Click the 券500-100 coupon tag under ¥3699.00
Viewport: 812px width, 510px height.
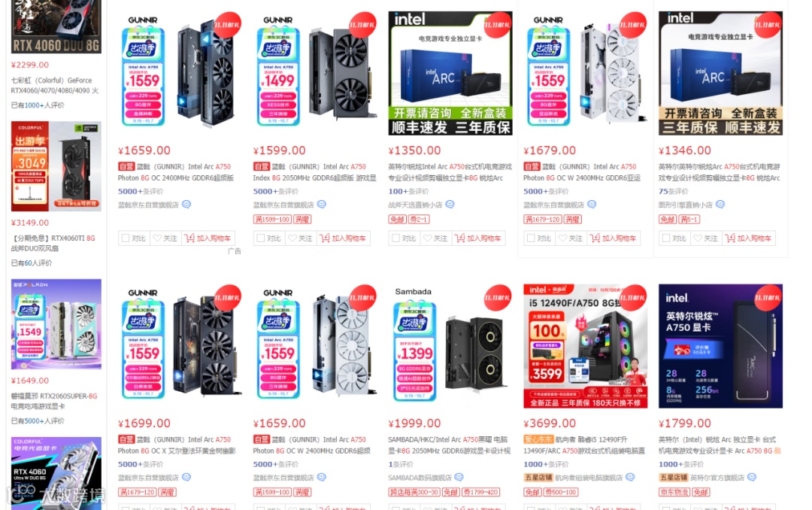tap(560, 492)
